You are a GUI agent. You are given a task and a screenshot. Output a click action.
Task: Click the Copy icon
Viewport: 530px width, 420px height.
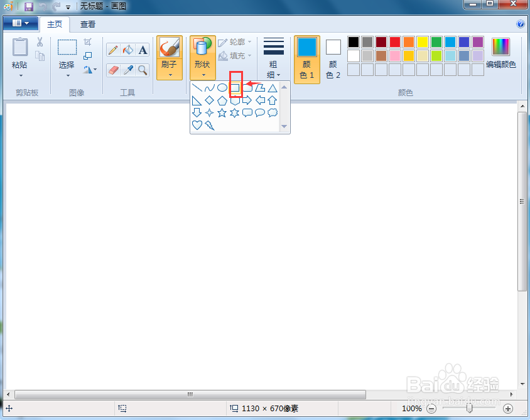[x=40, y=56]
